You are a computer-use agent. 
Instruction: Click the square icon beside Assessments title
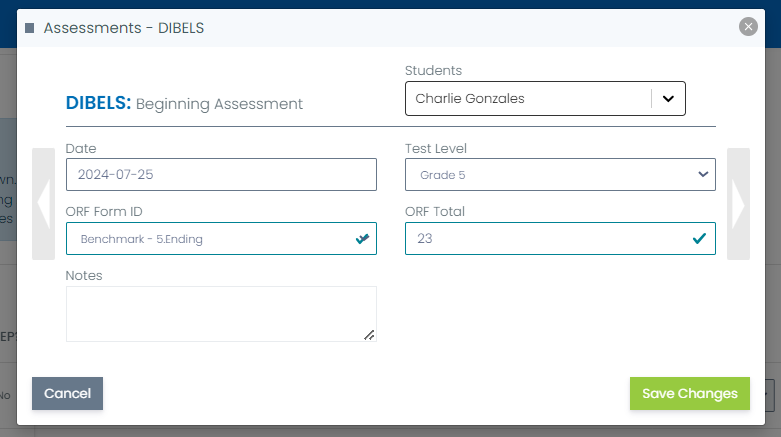click(x=30, y=28)
